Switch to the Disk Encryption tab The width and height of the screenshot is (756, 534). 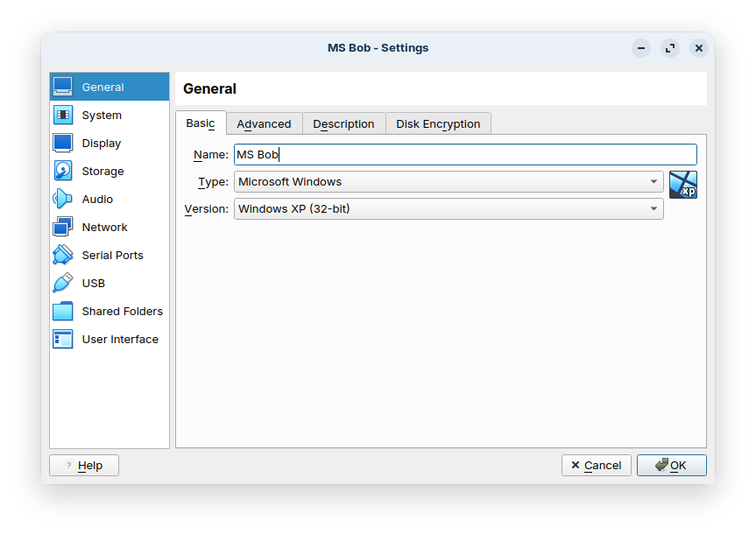point(438,123)
